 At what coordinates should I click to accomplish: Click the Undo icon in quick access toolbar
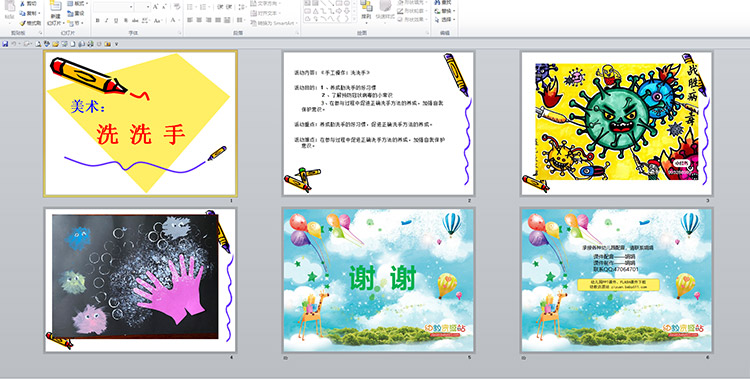[14, 44]
